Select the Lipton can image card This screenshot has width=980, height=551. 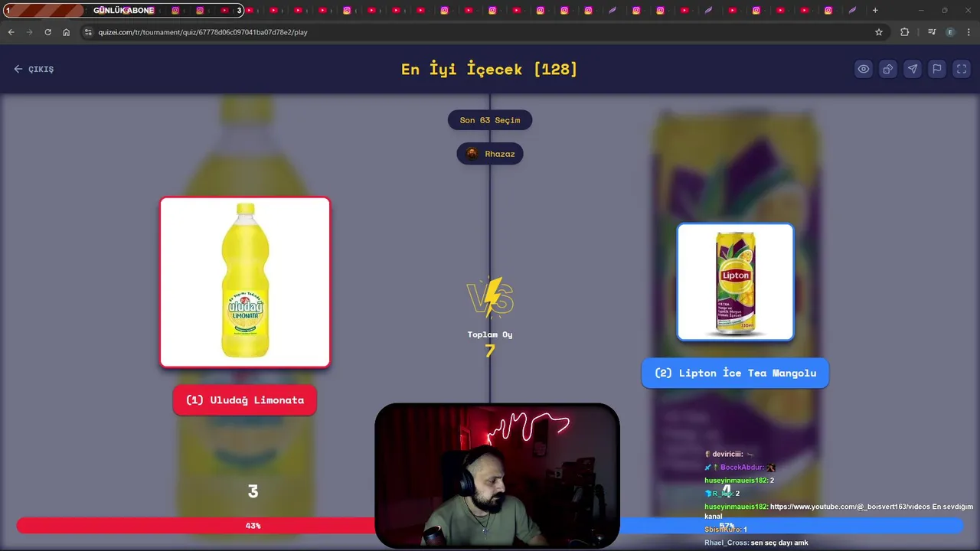[x=735, y=282]
